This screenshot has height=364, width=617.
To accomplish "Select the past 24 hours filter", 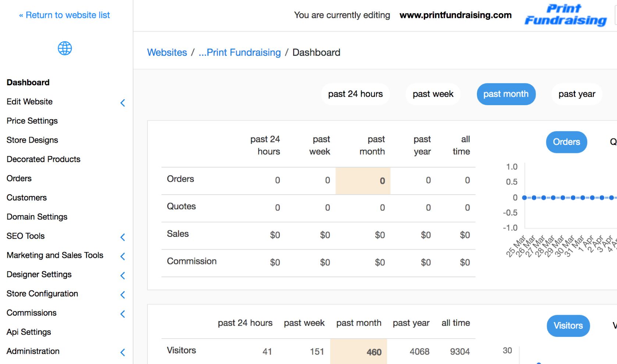I will coord(355,94).
